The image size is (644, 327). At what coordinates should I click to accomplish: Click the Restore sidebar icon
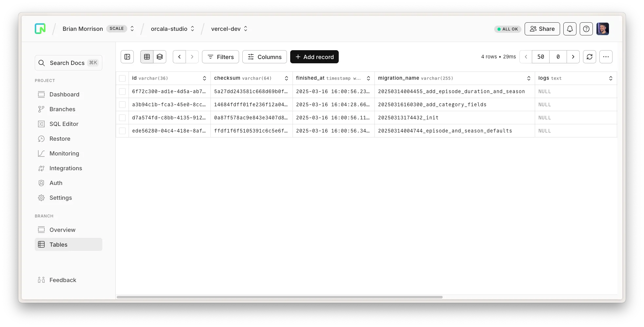point(41,139)
